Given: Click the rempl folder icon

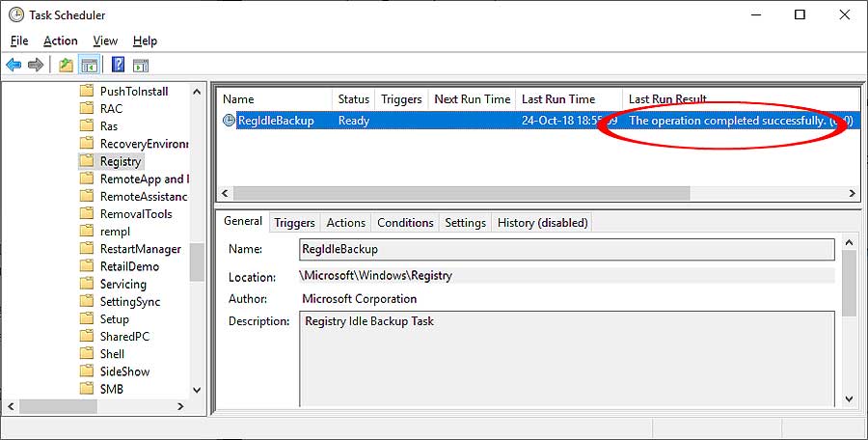Looking at the screenshot, I should click(x=87, y=231).
